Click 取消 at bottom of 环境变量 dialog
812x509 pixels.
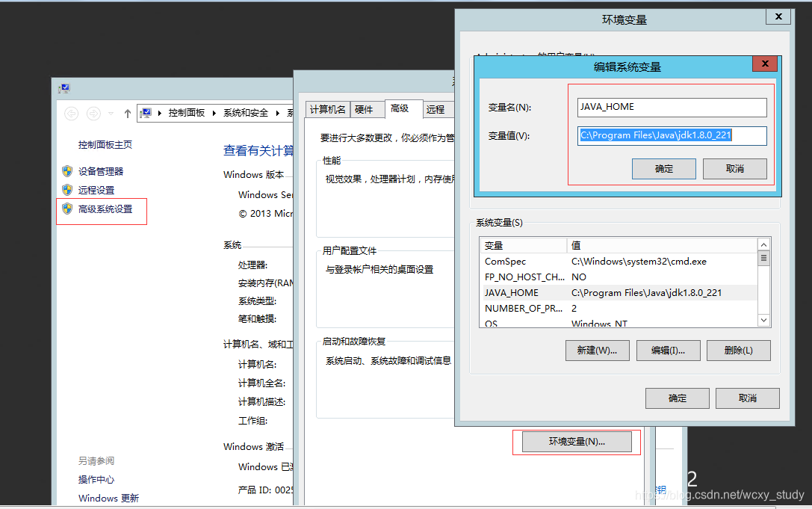[747, 398]
